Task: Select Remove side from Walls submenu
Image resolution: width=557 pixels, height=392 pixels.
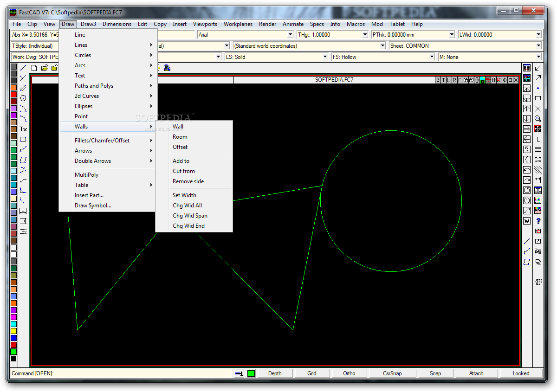Action: click(x=194, y=181)
